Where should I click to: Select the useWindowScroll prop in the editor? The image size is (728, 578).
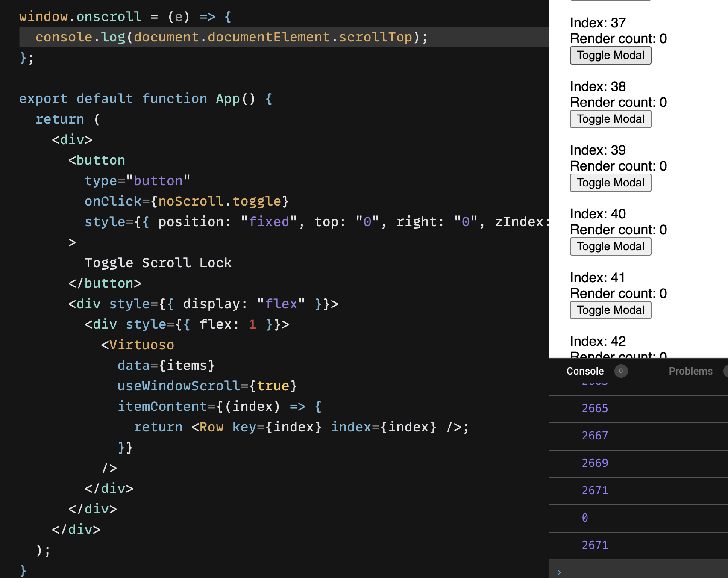point(179,386)
